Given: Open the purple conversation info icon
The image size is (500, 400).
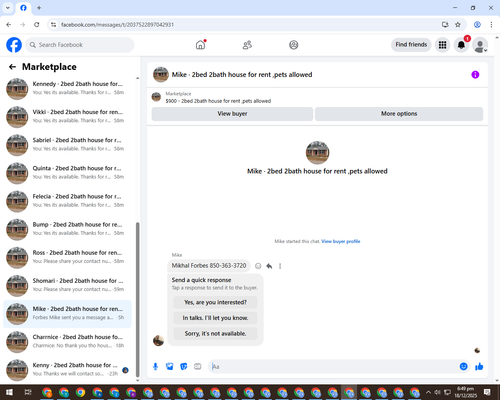Looking at the screenshot, I should point(475,75).
